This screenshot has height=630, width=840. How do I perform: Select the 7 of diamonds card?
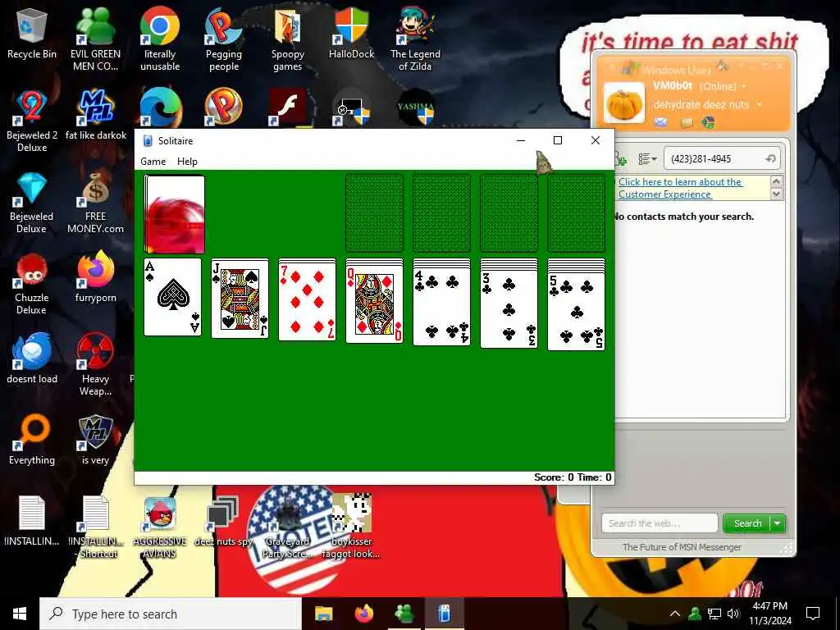tap(308, 301)
